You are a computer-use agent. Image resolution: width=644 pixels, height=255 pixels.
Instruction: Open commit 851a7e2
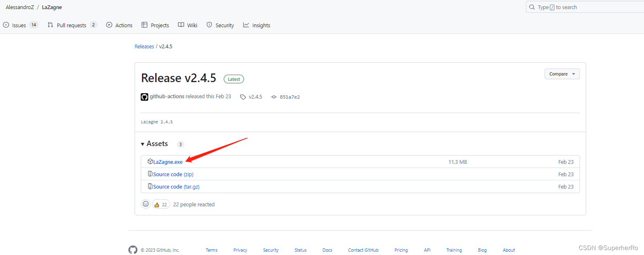click(290, 97)
